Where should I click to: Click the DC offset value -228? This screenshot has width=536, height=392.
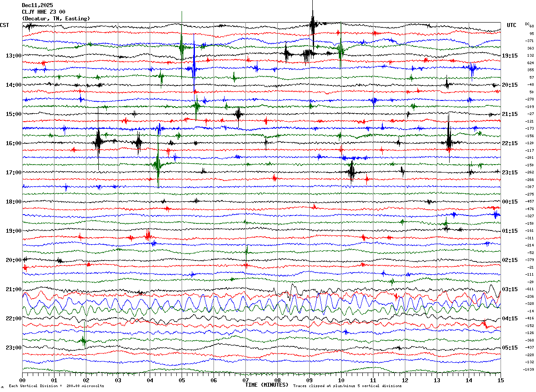pyautogui.click(x=530, y=355)
